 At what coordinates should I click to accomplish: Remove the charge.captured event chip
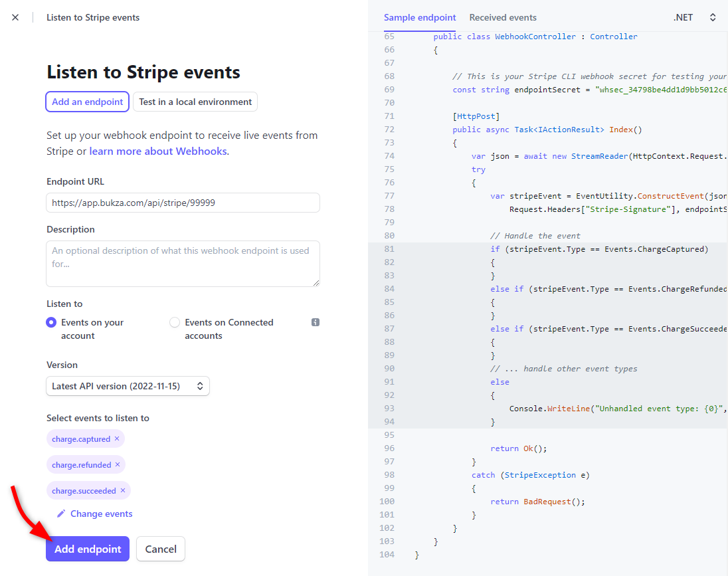(x=117, y=439)
